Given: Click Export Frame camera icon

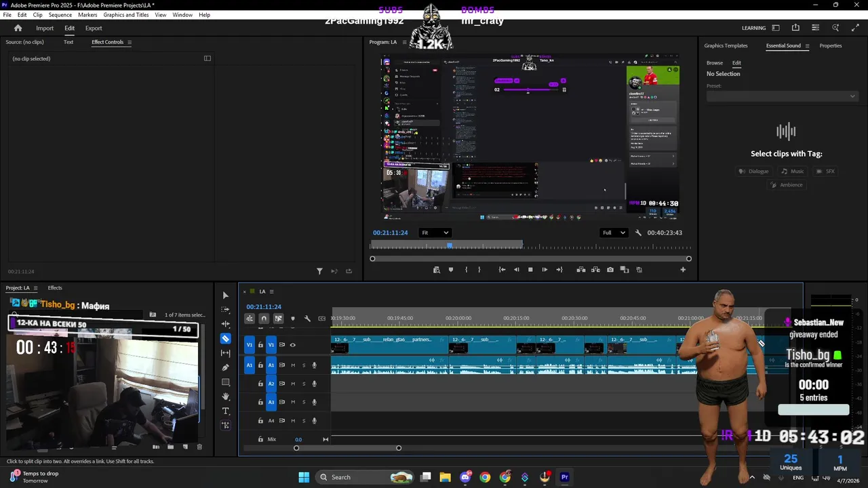Looking at the screenshot, I should pyautogui.click(x=610, y=270).
